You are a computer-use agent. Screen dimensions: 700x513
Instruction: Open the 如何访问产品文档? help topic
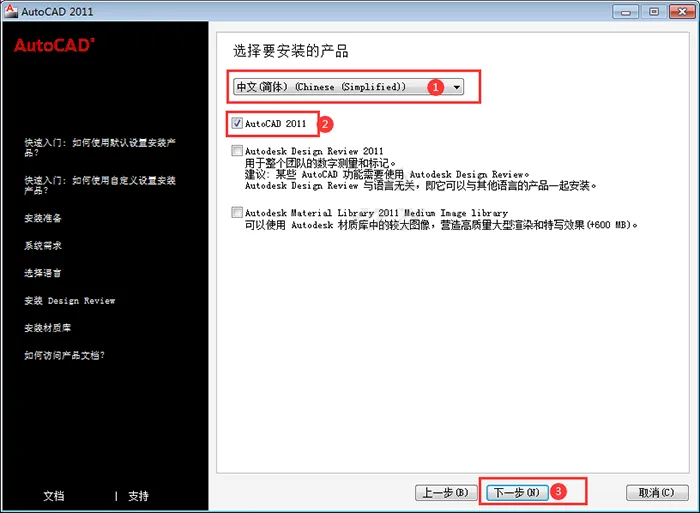coord(64,356)
